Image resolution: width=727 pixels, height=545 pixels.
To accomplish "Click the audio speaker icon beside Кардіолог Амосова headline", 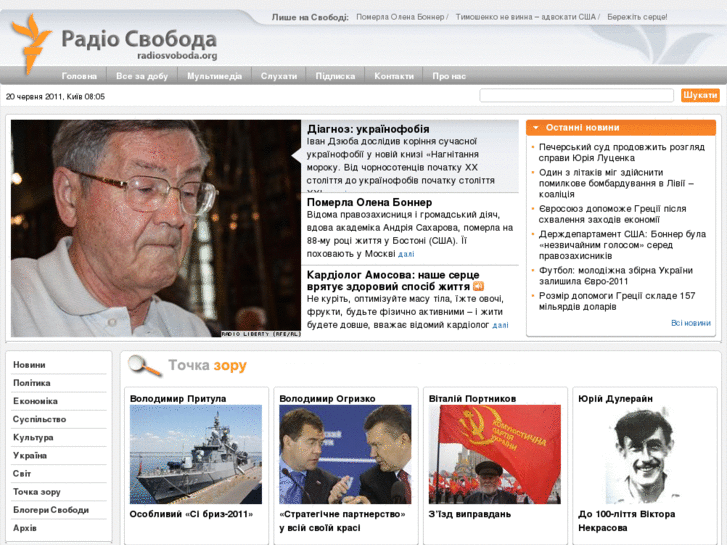I will (478, 287).
